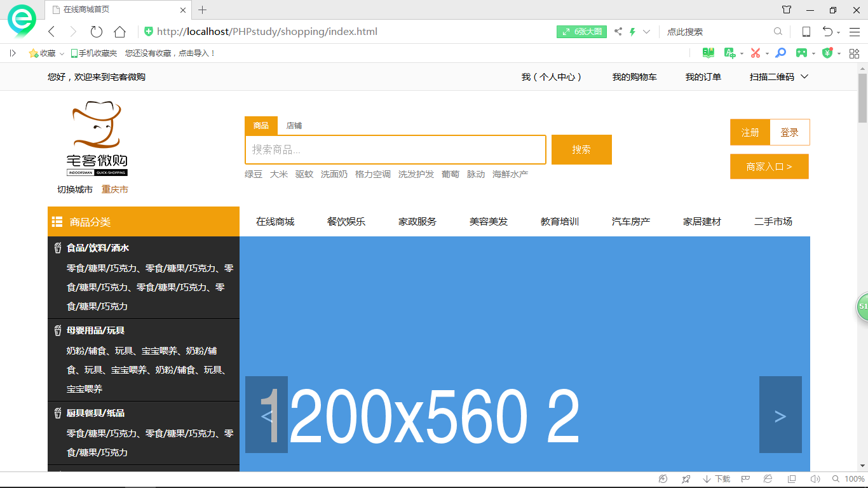
Task: Expand the 扫描二维码 dropdown
Action: tap(804, 77)
